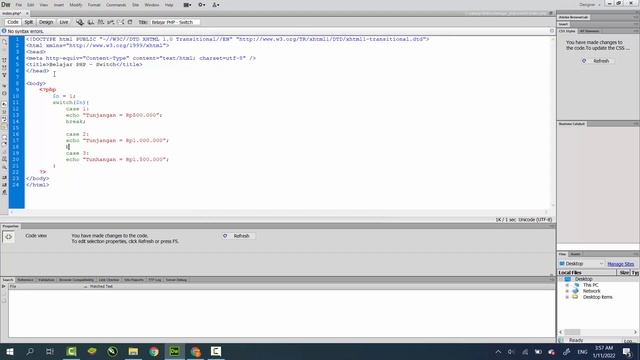Switch to Design view
Viewport: 640px width, 360px height.
[x=46, y=22]
